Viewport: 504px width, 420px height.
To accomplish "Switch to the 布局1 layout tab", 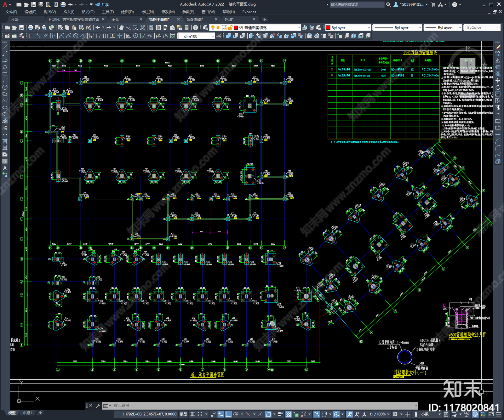I will 27,413.
